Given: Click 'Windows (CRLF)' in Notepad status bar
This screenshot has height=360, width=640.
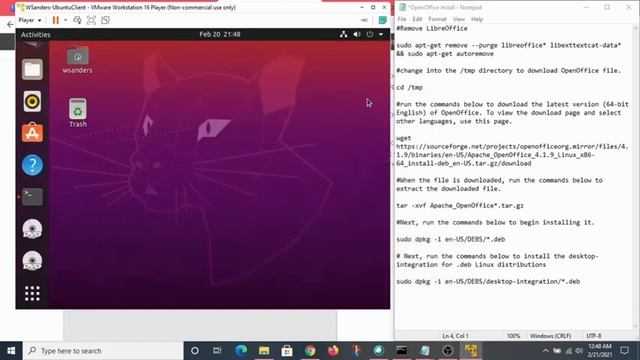Looking at the screenshot, I should [550, 336].
